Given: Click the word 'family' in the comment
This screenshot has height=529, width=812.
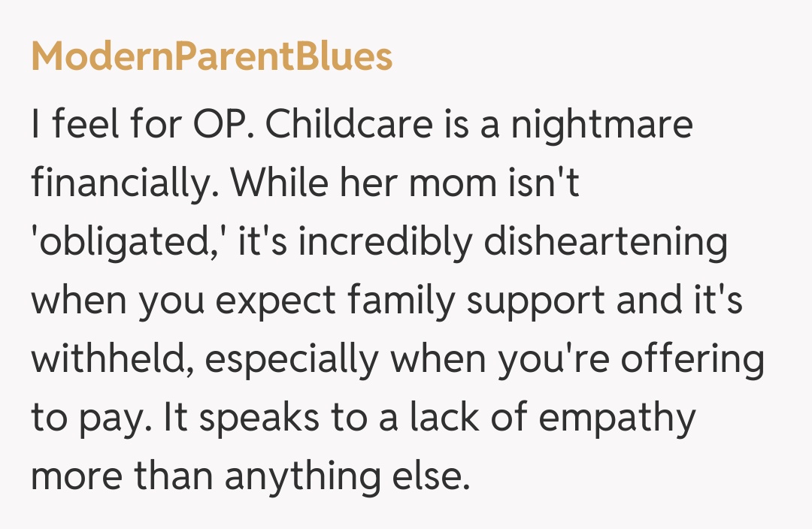Looking at the screenshot, I should [x=402, y=301].
